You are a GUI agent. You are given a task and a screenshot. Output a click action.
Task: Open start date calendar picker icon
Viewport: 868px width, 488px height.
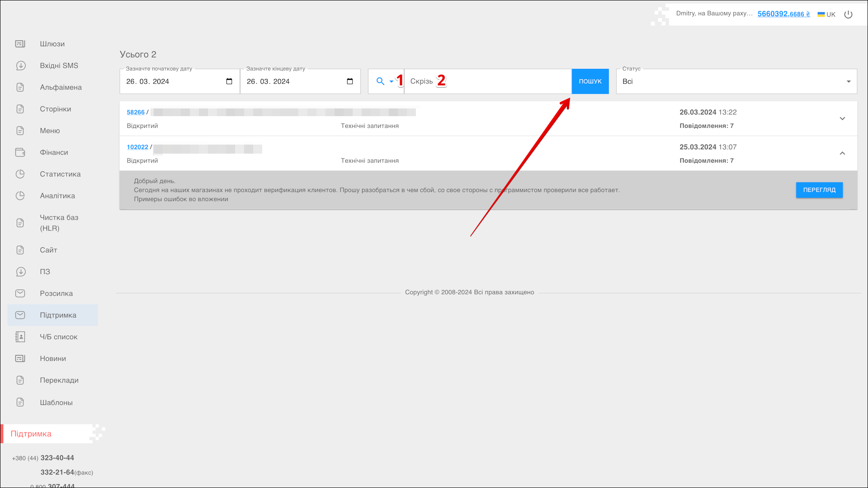[229, 81]
